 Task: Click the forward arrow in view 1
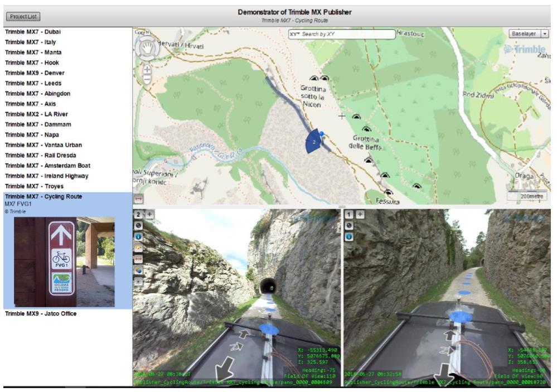(x=450, y=335)
